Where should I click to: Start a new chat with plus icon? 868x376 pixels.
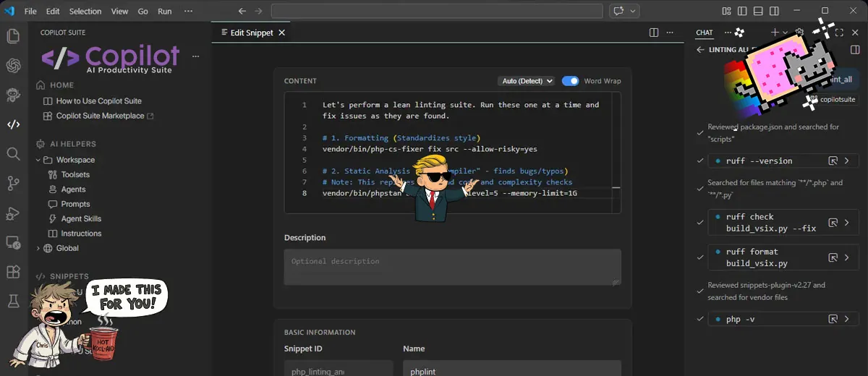click(x=775, y=33)
